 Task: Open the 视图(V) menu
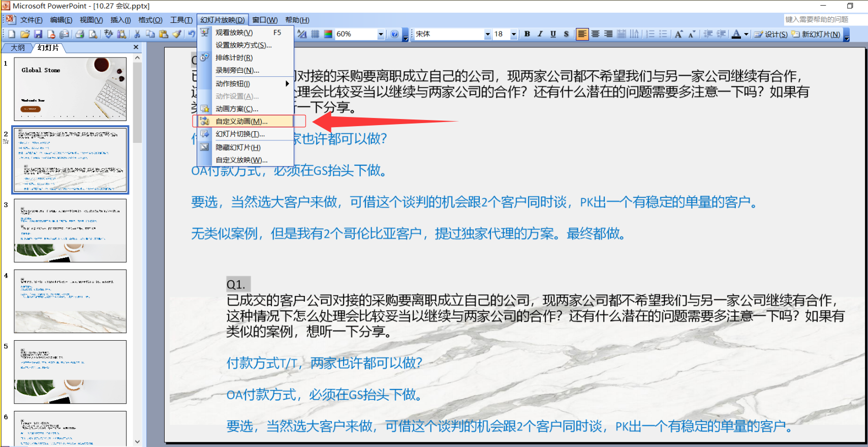[x=91, y=20]
